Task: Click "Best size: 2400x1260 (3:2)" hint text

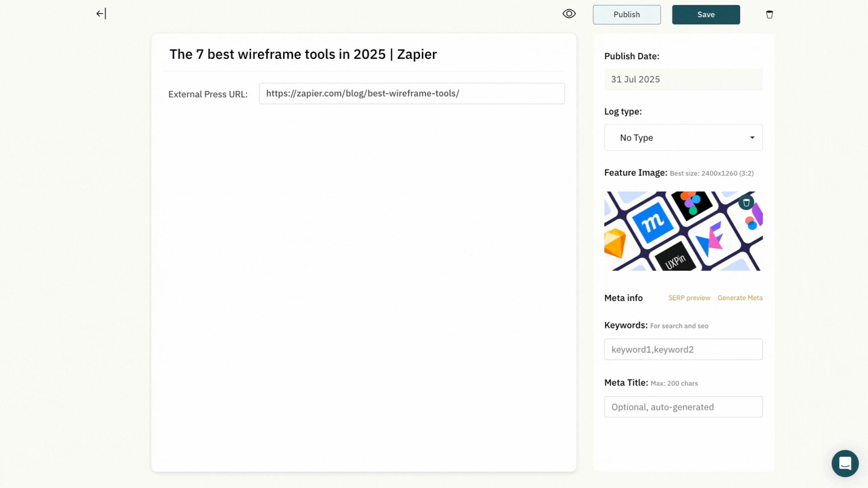Action: tap(712, 173)
